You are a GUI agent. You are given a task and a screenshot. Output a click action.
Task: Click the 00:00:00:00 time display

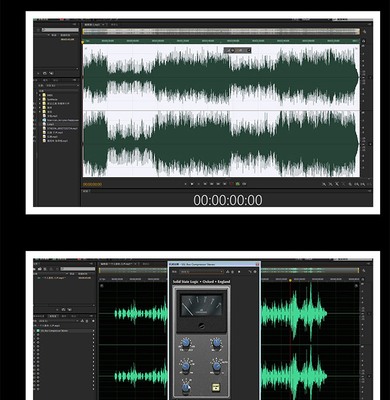[x=228, y=200]
